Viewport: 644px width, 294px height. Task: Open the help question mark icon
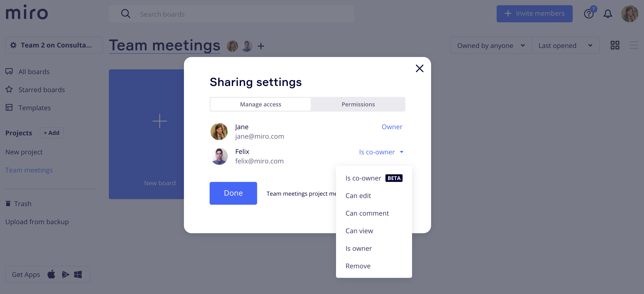coord(588,14)
